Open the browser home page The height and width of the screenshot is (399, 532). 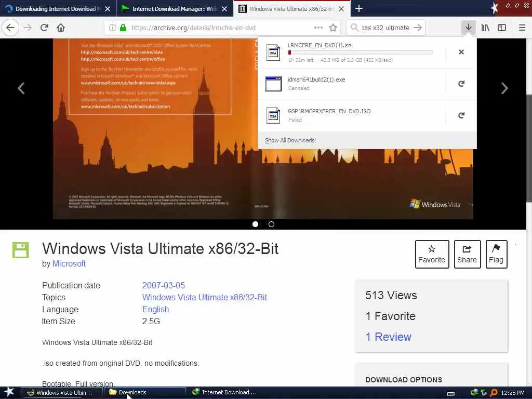(61, 28)
